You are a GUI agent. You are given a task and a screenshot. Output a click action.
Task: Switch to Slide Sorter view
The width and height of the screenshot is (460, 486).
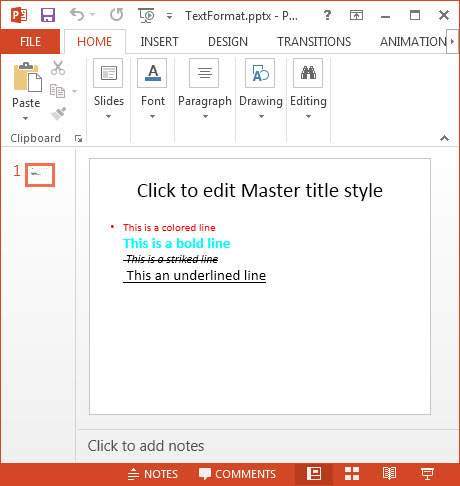352,474
